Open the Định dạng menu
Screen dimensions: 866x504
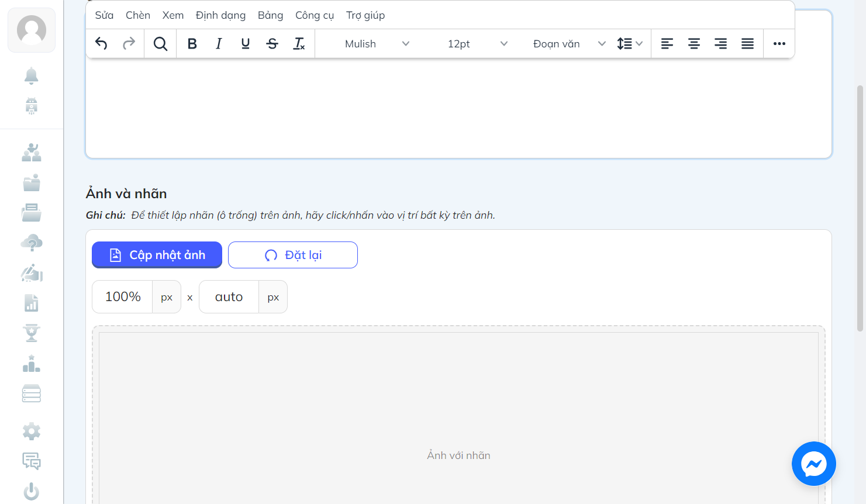tap(220, 15)
